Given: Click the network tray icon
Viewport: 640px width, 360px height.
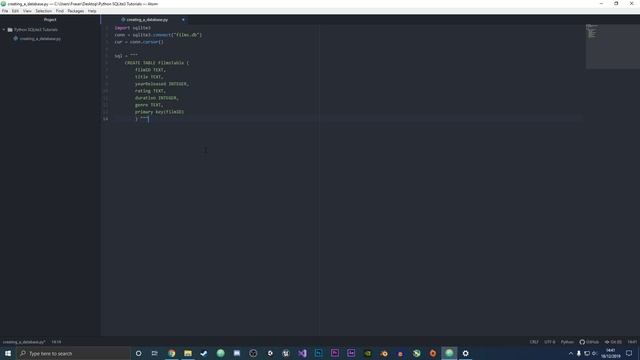Looking at the screenshot, I should tap(587, 353).
